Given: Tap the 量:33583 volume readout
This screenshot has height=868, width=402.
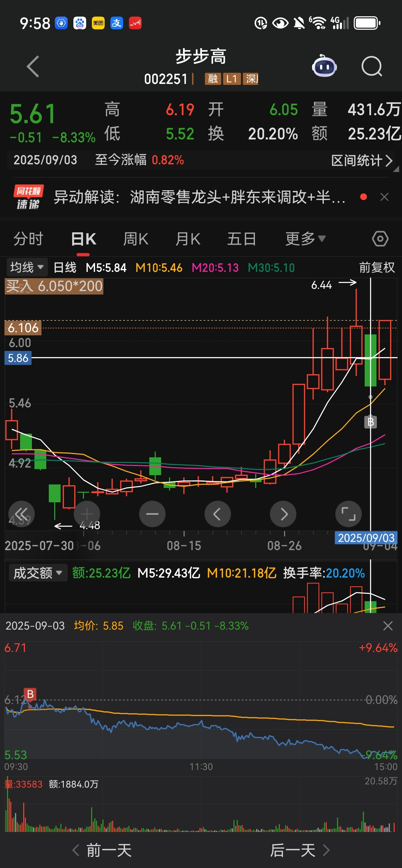Looking at the screenshot, I should click(x=24, y=784).
